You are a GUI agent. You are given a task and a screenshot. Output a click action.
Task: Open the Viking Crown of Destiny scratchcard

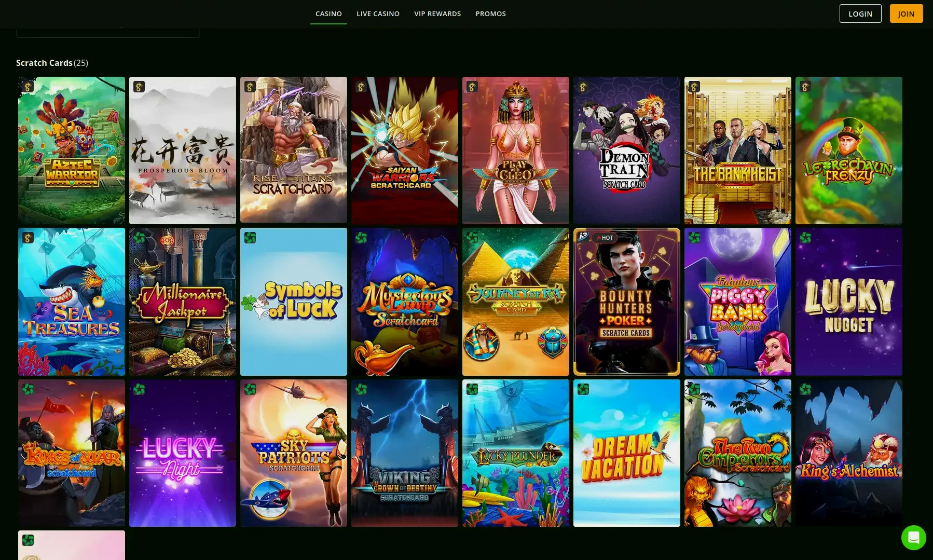click(x=405, y=453)
